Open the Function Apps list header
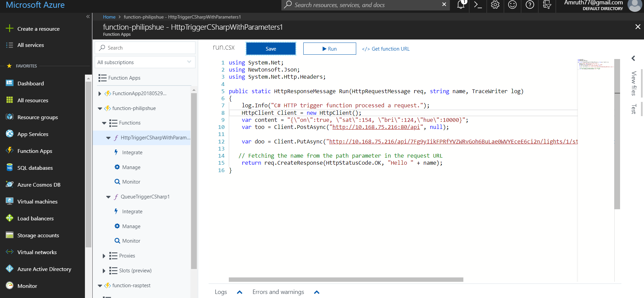This screenshot has width=644, height=298. click(124, 78)
